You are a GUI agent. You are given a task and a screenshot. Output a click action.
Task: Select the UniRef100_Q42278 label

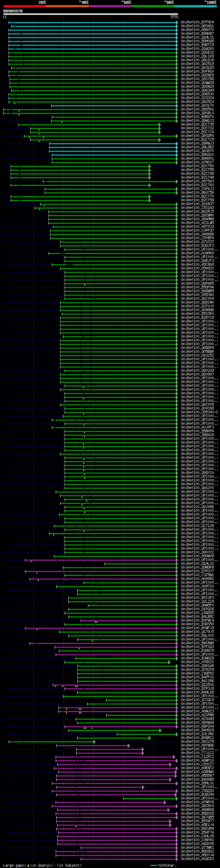tap(197, 742)
